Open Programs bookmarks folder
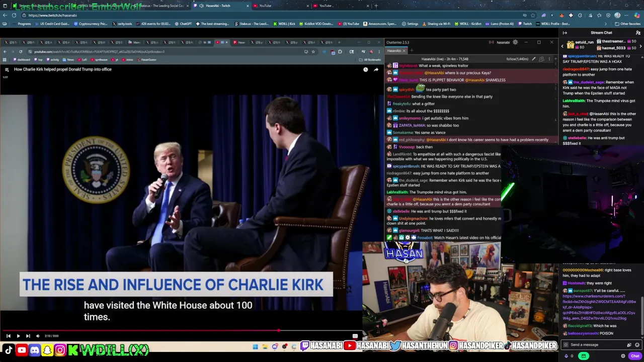Screen dimensions: 644x362 (x=22, y=24)
